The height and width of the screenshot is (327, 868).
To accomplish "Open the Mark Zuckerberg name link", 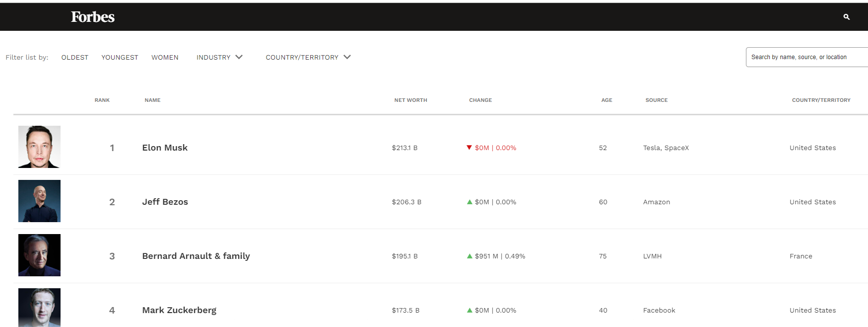I will click(x=179, y=310).
